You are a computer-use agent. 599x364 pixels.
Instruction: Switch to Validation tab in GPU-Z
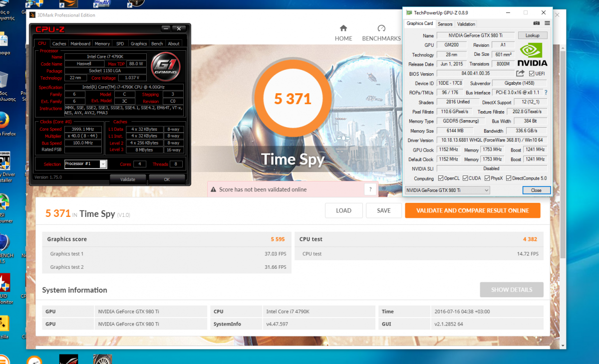pyautogui.click(x=466, y=24)
